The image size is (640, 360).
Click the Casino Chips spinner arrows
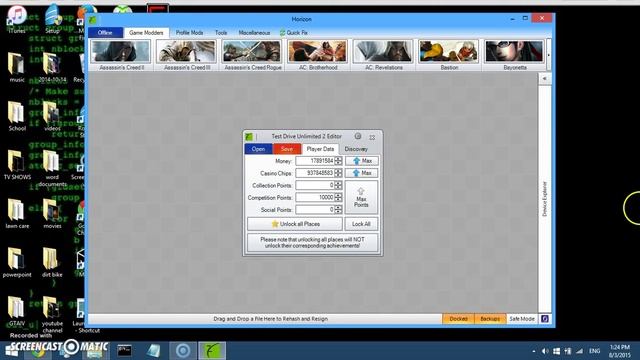(x=338, y=173)
